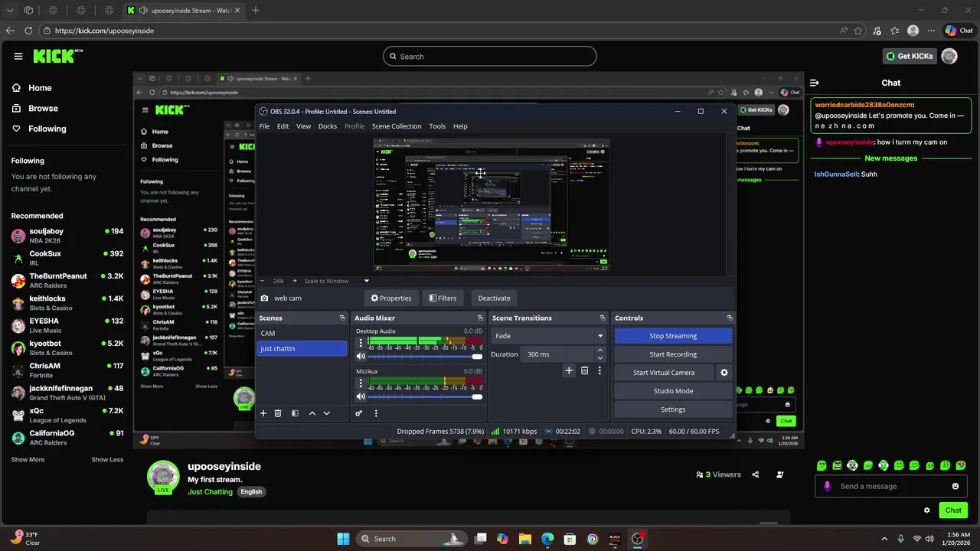Click username worriedcarbide2838o0onzcm in chat
This screenshot has width=980, height=551.
(864, 105)
